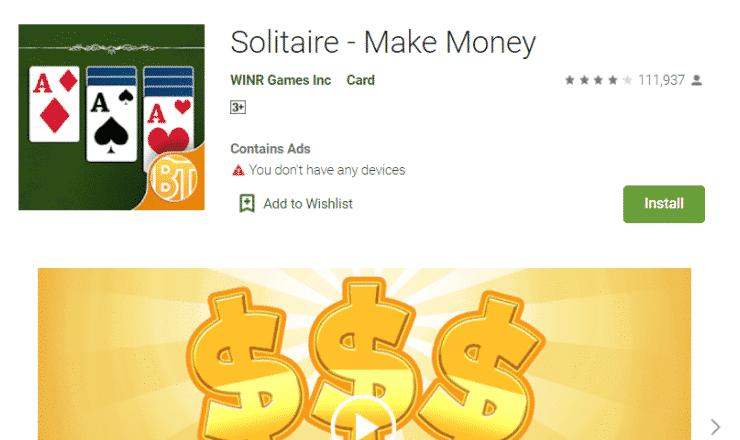Click the Solitaire app icon image
Screen dimensions: 740x440
coord(111,117)
